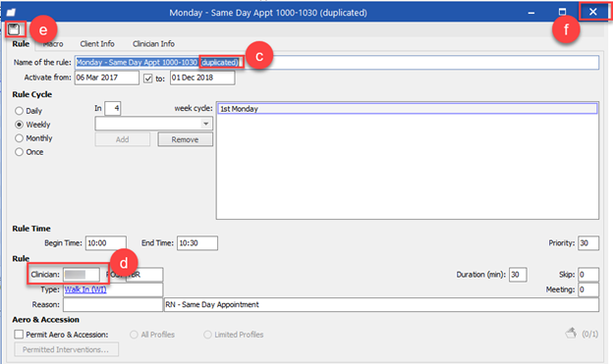613x364 pixels.
Task: Save the rule with the floppy disk icon
Action: (15, 29)
